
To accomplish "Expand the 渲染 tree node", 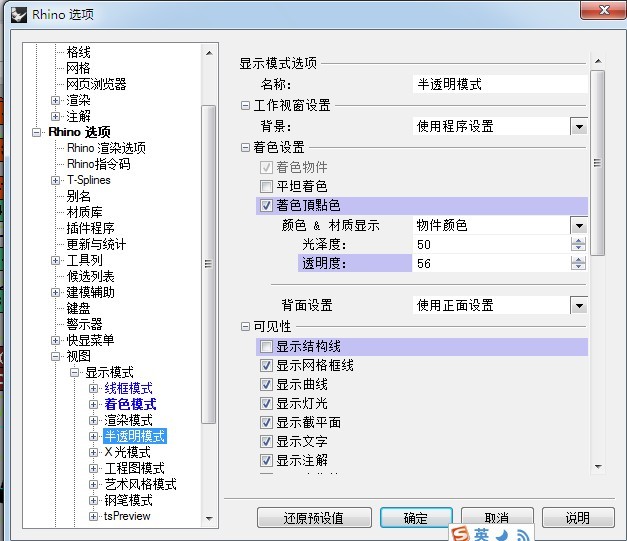I will [x=56, y=100].
